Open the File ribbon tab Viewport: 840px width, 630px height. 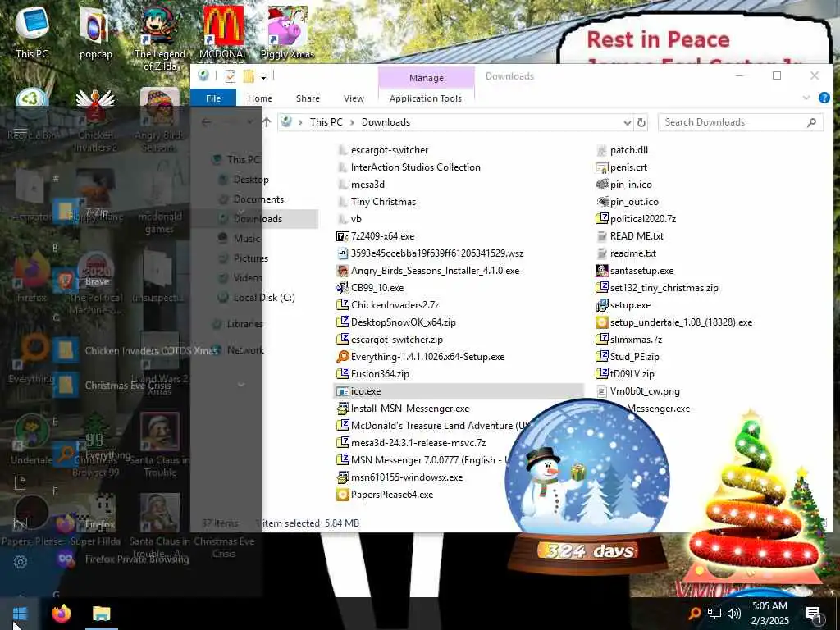click(213, 98)
